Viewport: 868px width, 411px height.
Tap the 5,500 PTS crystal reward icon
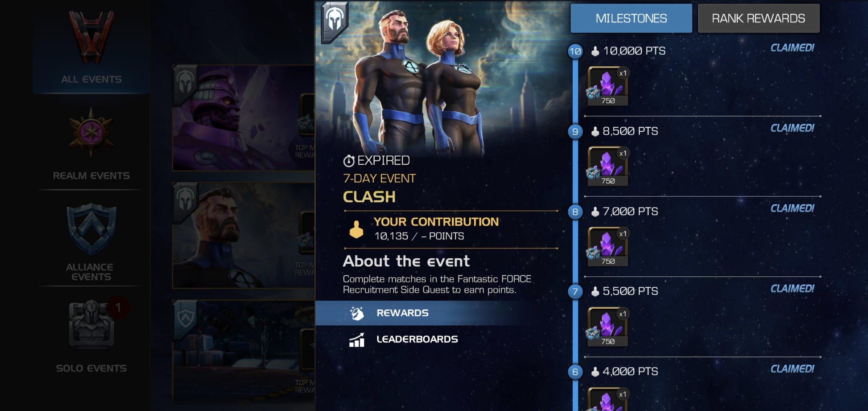608,327
